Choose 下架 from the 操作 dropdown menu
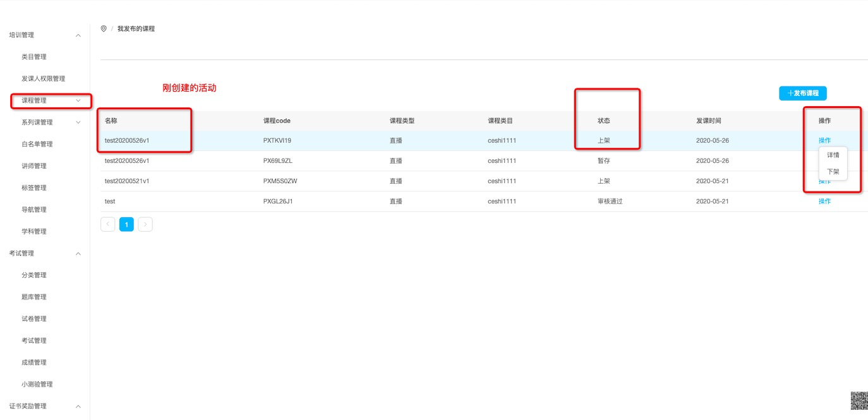 (833, 171)
